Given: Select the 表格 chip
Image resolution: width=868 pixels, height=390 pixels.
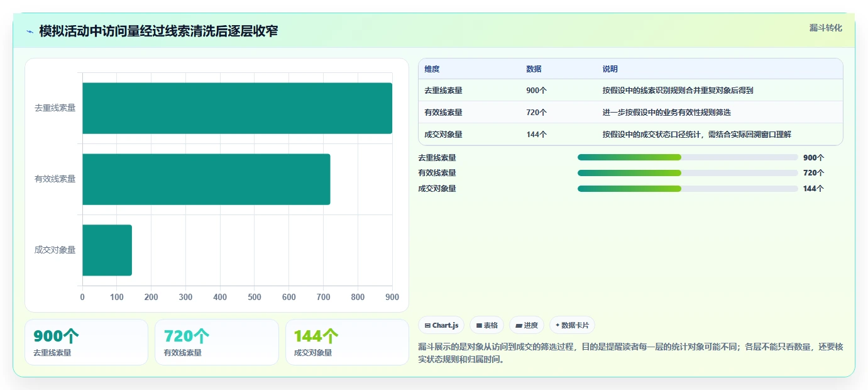Looking at the screenshot, I should tap(486, 325).
